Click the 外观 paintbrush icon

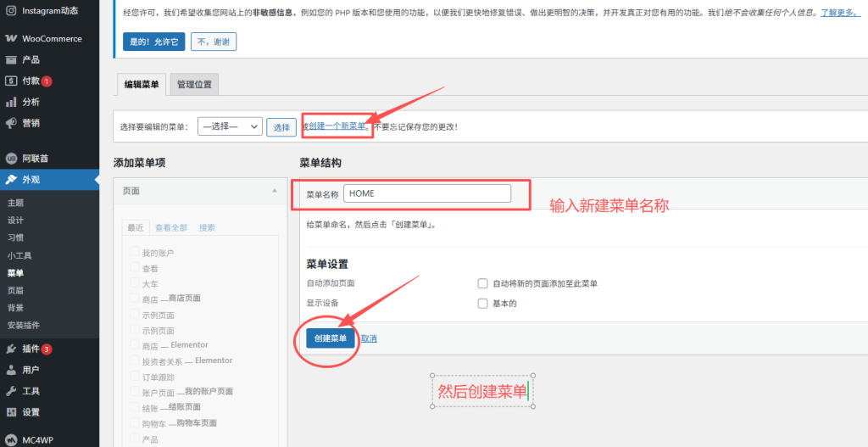point(11,180)
